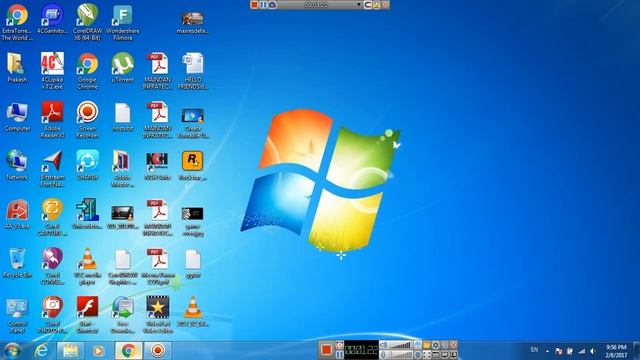Open the Windows Start menu orb
This screenshot has height=360, width=640.
click(12, 351)
